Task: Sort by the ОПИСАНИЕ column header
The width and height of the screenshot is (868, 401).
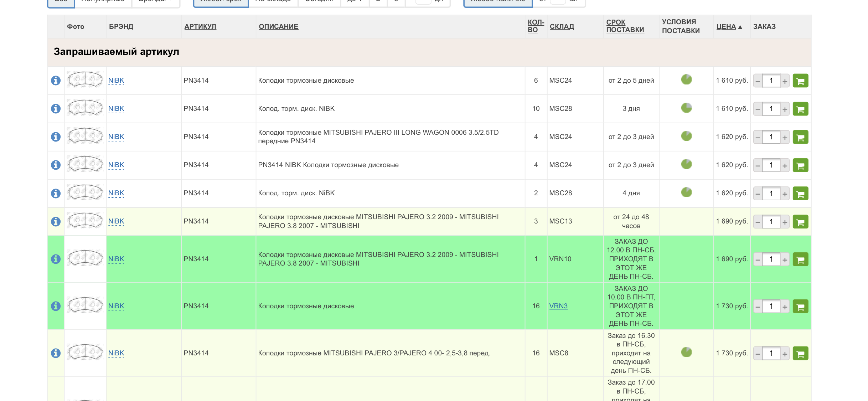Action: 278,27
